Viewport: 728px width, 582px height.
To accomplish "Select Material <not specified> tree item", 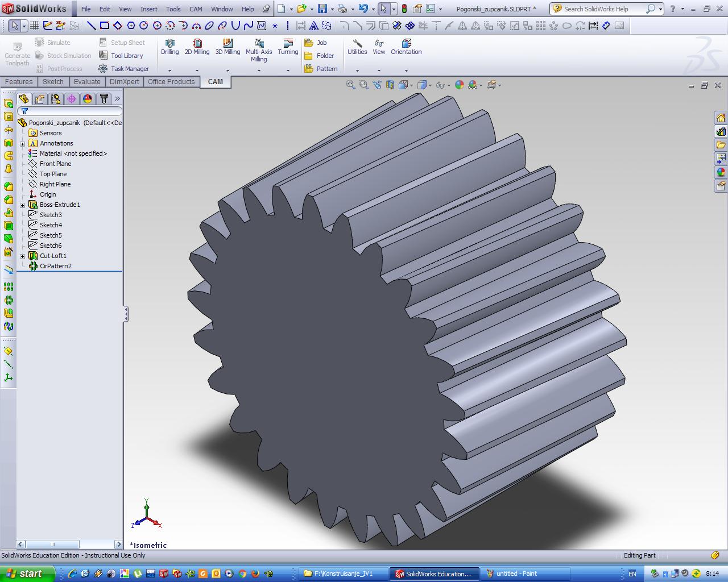I will click(73, 153).
